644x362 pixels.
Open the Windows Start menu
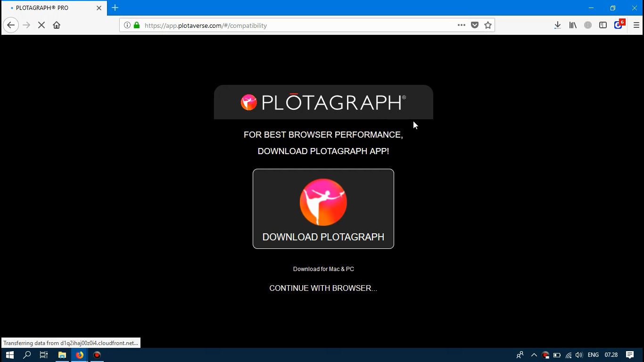(9, 355)
